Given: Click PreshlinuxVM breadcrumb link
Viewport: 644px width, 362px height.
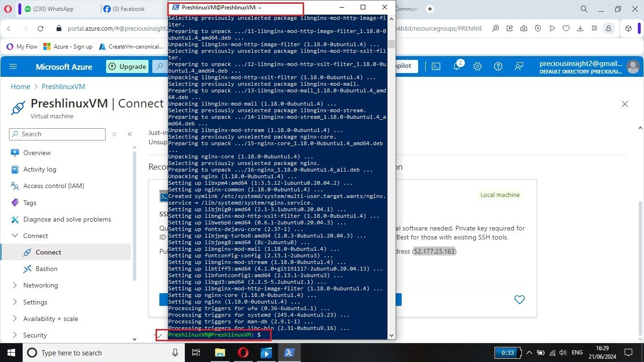Looking at the screenshot, I should click(63, 87).
